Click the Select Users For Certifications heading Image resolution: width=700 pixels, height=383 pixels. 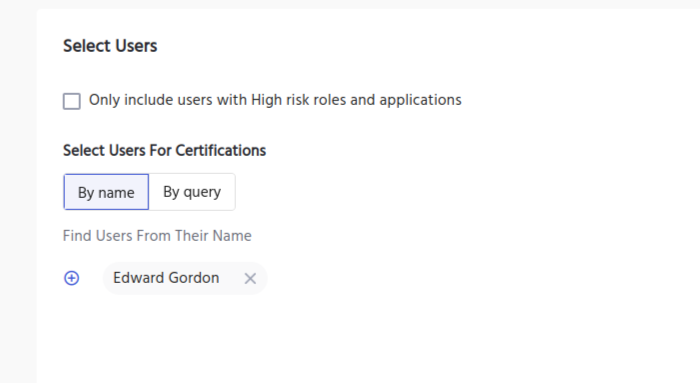(164, 150)
